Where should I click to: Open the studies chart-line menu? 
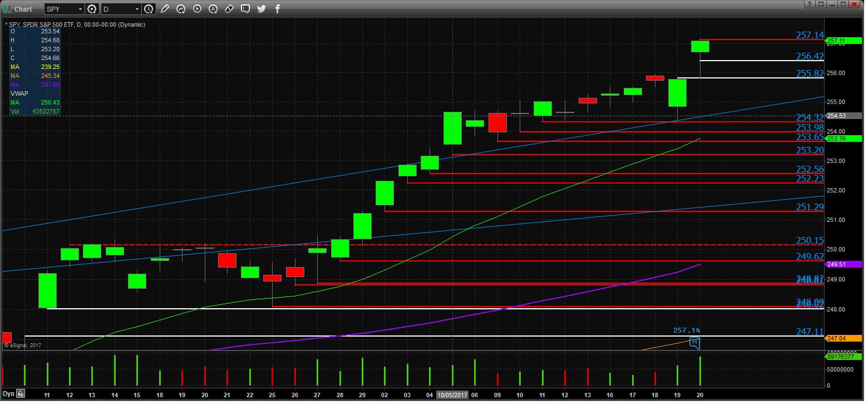tap(181, 9)
